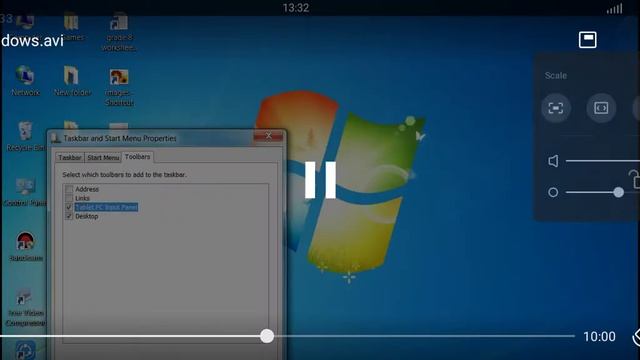640x360 pixels.
Task: Select the games folder desktop icon
Action: tap(72, 28)
